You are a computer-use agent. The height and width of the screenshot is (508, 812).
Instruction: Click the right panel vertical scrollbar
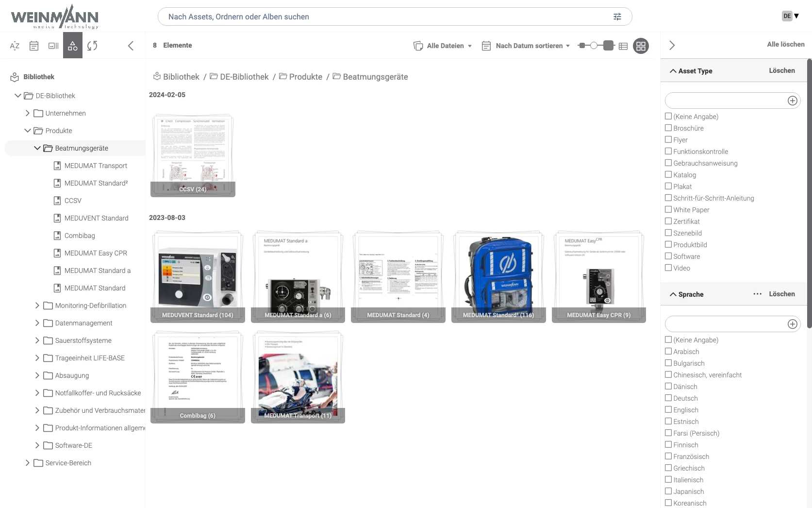coord(809,194)
